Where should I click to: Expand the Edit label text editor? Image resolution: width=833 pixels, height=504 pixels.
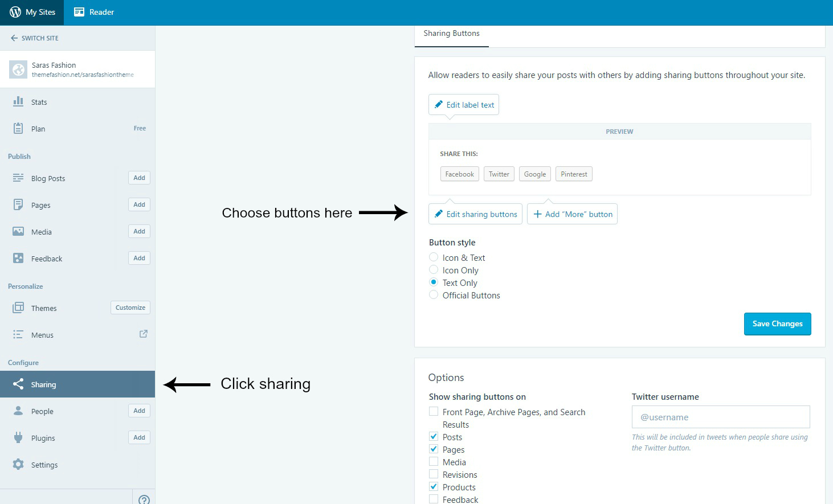(464, 105)
